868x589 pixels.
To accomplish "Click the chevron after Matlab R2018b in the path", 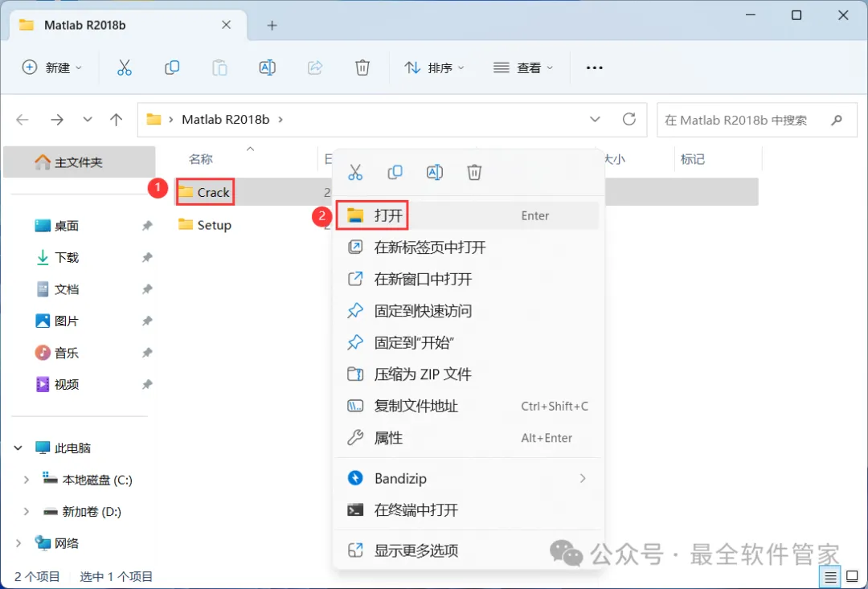I will [x=280, y=120].
